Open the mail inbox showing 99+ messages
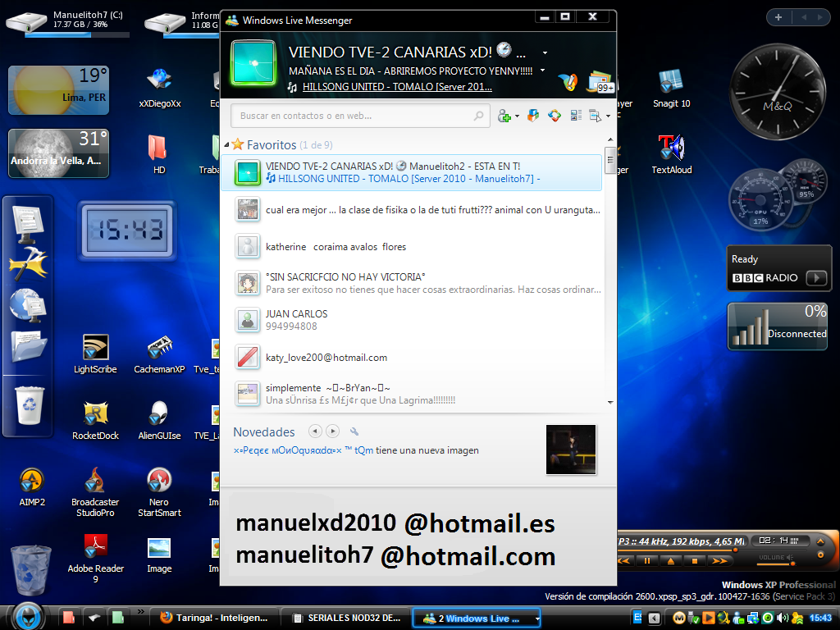Viewport: 840px width, 630px height. (x=601, y=82)
